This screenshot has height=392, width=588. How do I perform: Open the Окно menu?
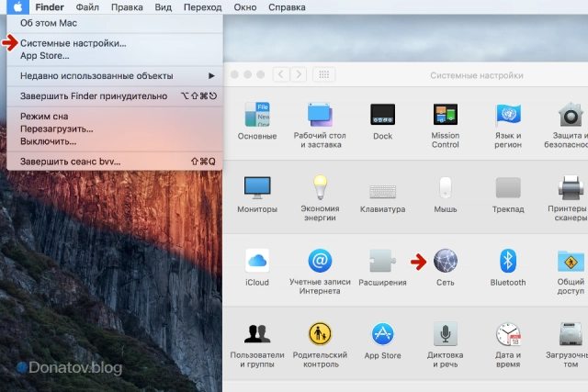click(x=245, y=7)
